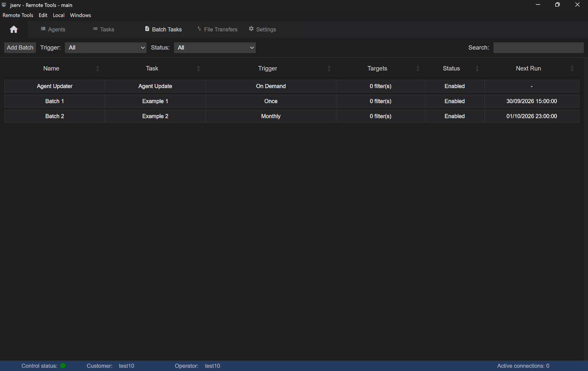588x371 pixels.
Task: Click the Status column sort arrows
Action: click(477, 68)
